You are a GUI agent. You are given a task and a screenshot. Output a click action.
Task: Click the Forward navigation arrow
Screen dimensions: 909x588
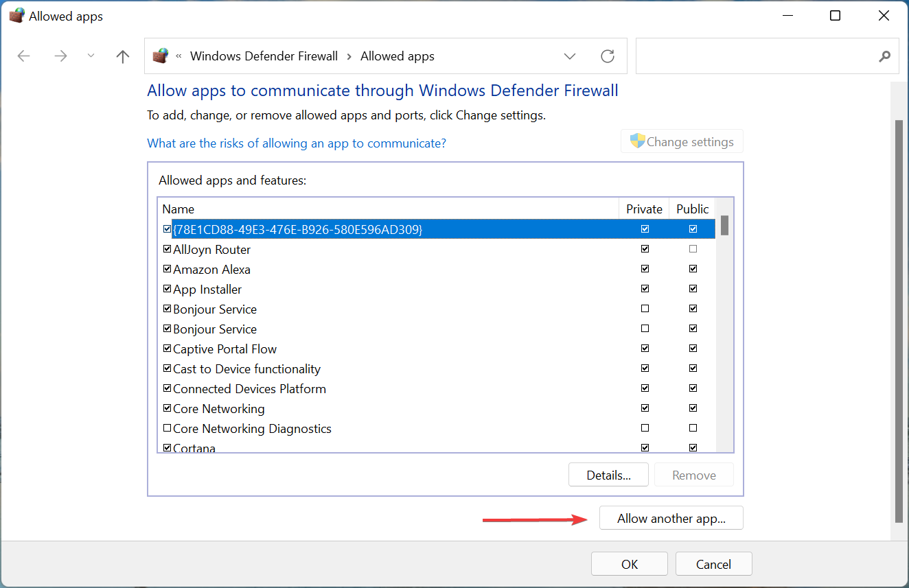tap(60, 56)
